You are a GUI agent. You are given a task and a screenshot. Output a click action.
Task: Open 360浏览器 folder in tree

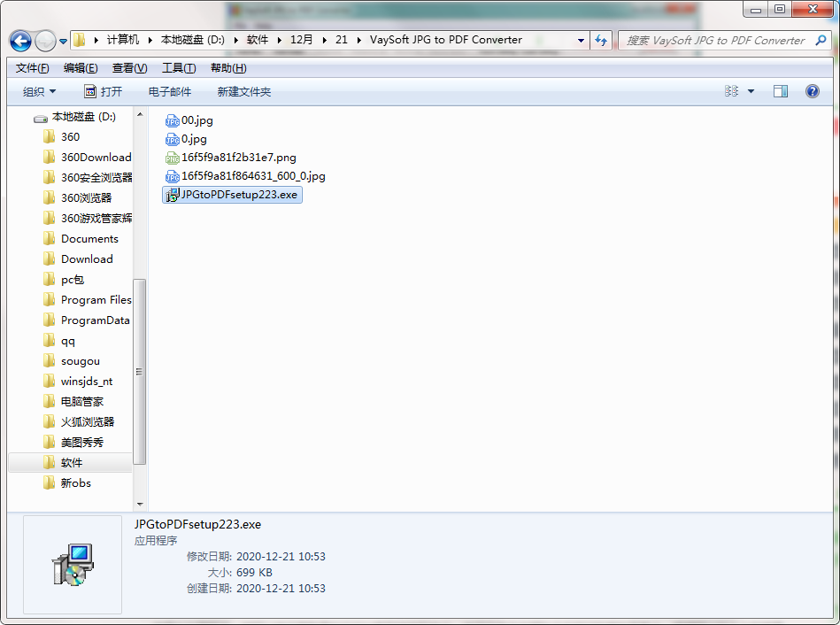point(77,197)
